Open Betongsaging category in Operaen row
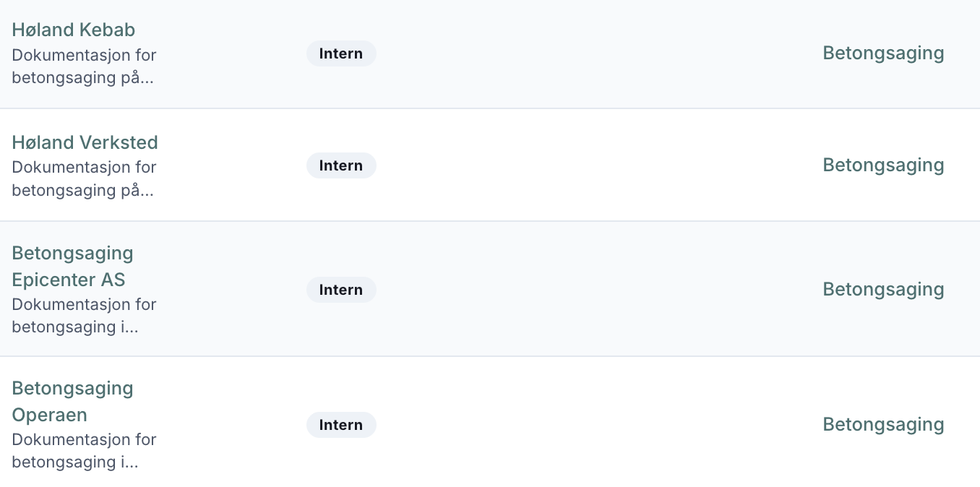 click(883, 425)
